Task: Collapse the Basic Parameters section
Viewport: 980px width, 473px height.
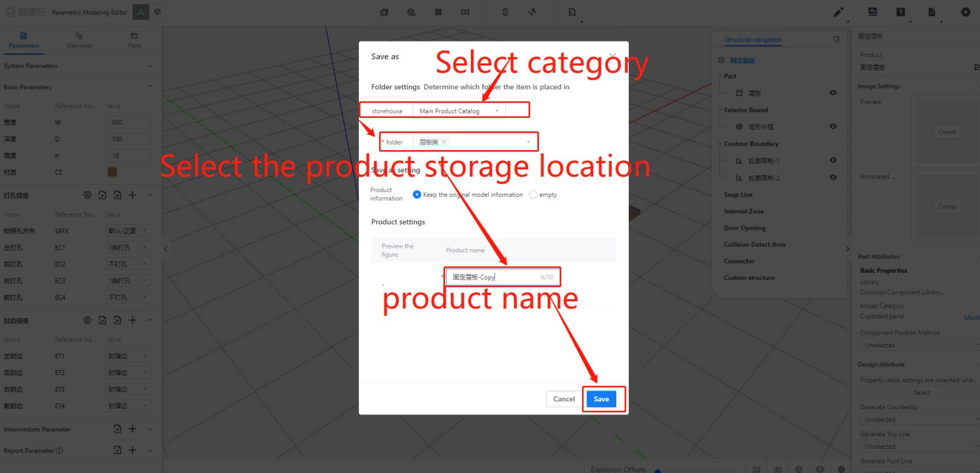Action: [x=150, y=87]
